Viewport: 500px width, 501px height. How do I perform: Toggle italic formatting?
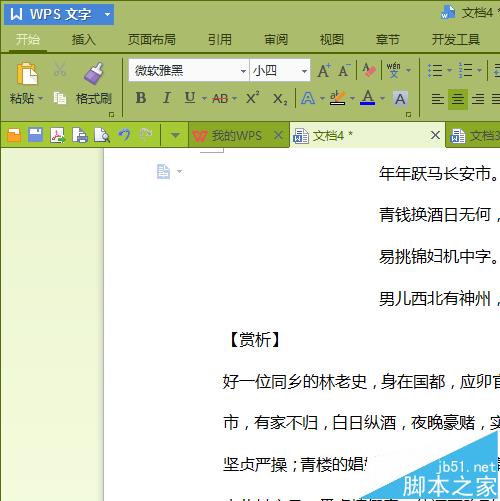click(166, 98)
